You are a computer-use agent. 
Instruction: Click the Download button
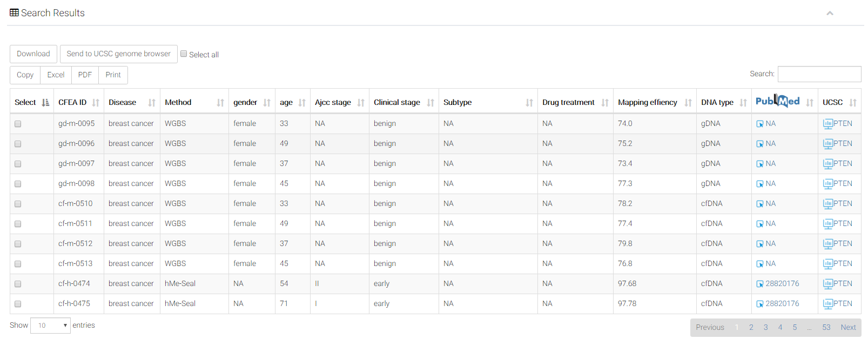pos(33,54)
